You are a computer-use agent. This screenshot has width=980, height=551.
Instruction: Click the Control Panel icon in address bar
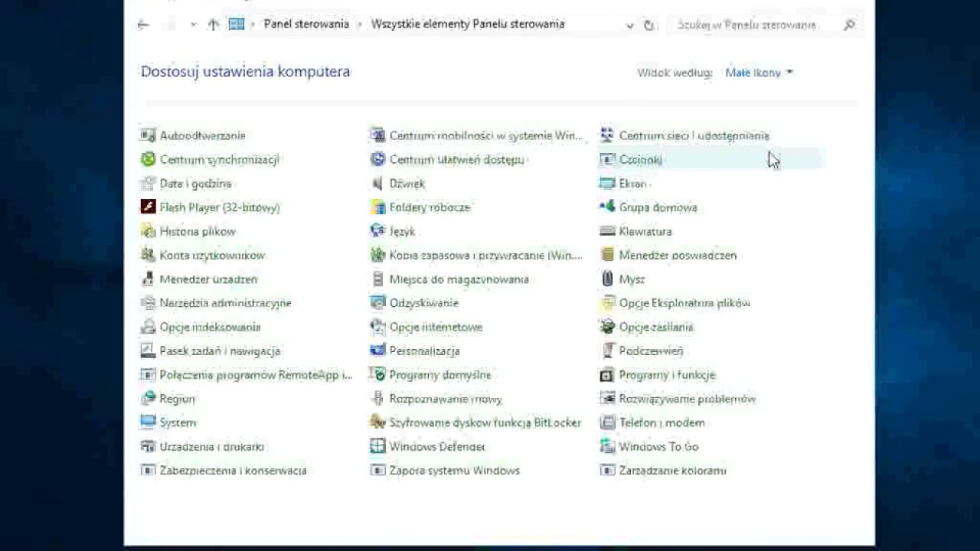(x=237, y=24)
